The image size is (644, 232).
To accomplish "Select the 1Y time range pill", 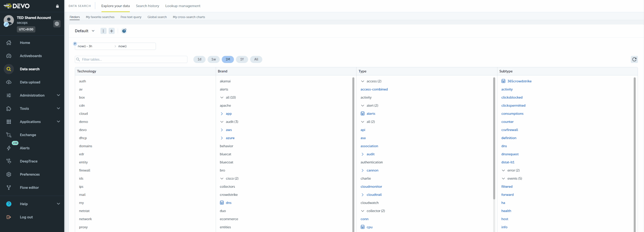I will tap(242, 59).
